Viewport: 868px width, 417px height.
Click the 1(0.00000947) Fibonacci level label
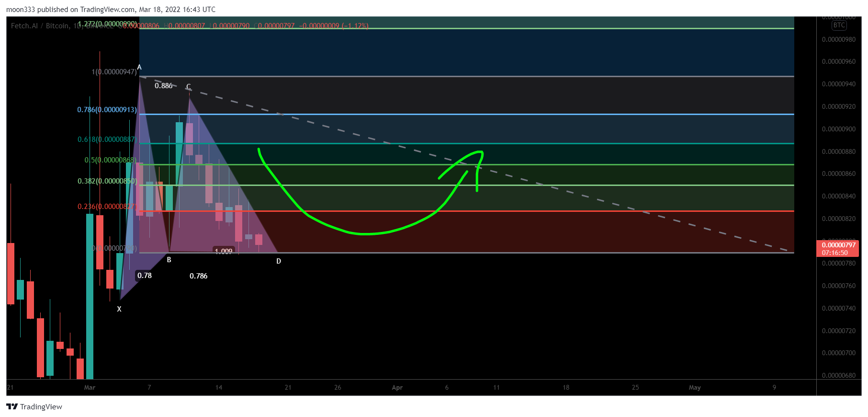click(x=114, y=72)
